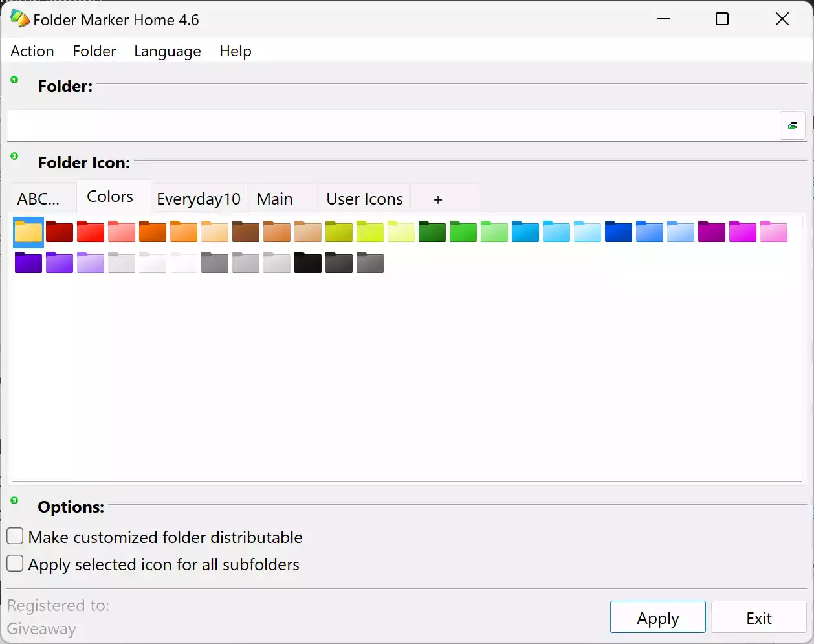Screen dimensions: 814x644
Task: Click the Exit button
Action: click(x=759, y=617)
